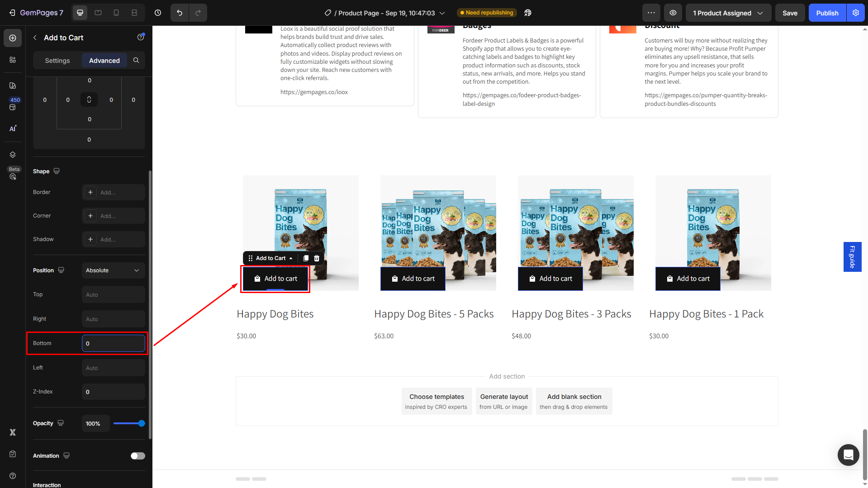Expand the page title dropdown chevron
Image resolution: width=868 pixels, height=488 pixels.
442,13
